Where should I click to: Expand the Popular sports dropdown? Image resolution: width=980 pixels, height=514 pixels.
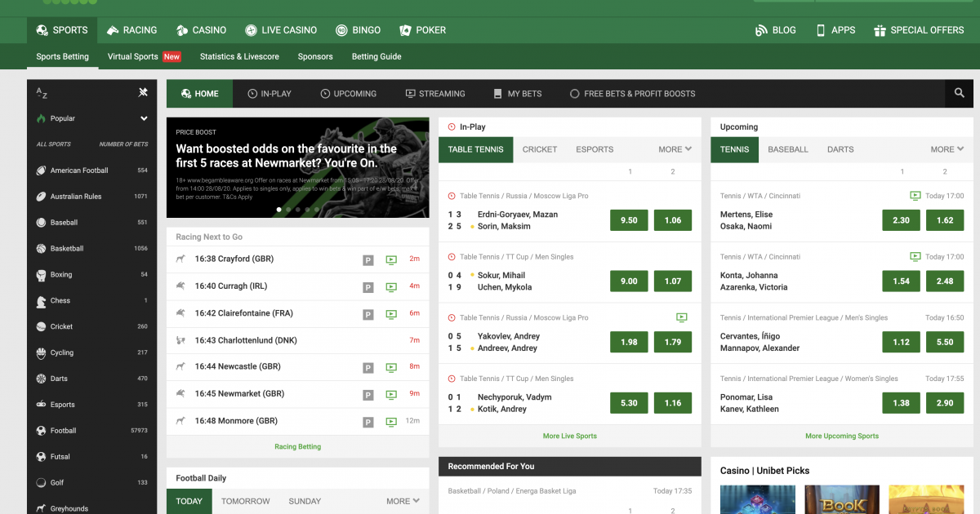pyautogui.click(x=144, y=118)
